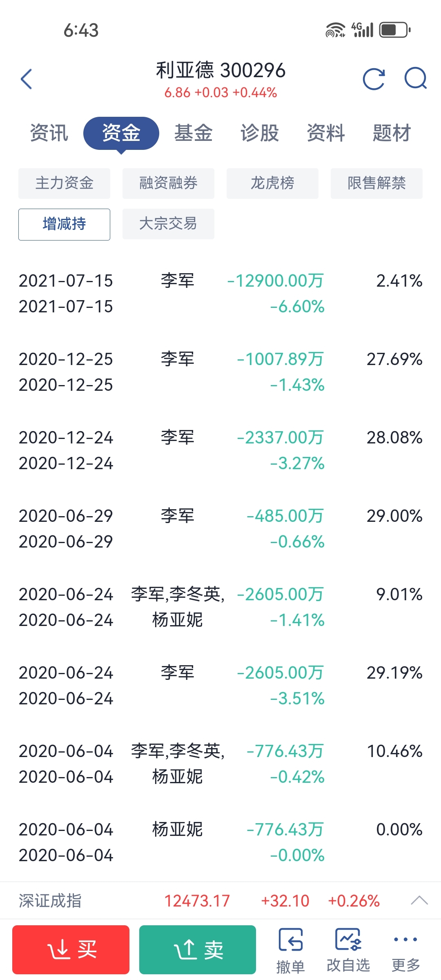The height and width of the screenshot is (980, 441).
Task: Open the 诊股 tab
Action: [260, 133]
